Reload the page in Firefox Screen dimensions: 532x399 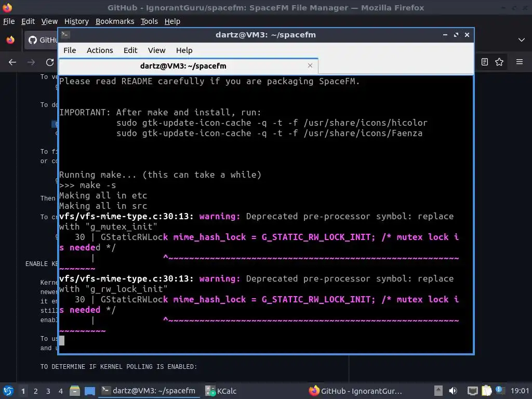click(50, 62)
